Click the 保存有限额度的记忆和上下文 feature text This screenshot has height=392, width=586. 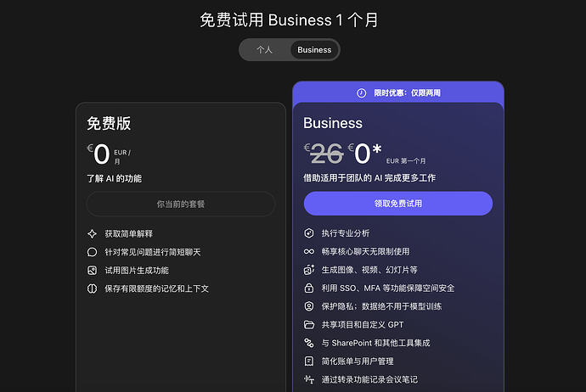tap(156, 288)
